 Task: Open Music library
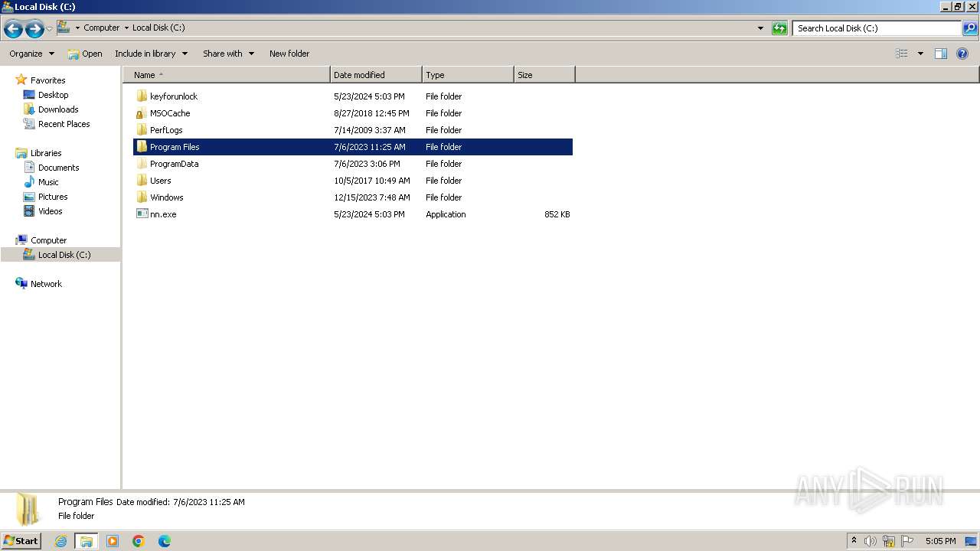(48, 182)
